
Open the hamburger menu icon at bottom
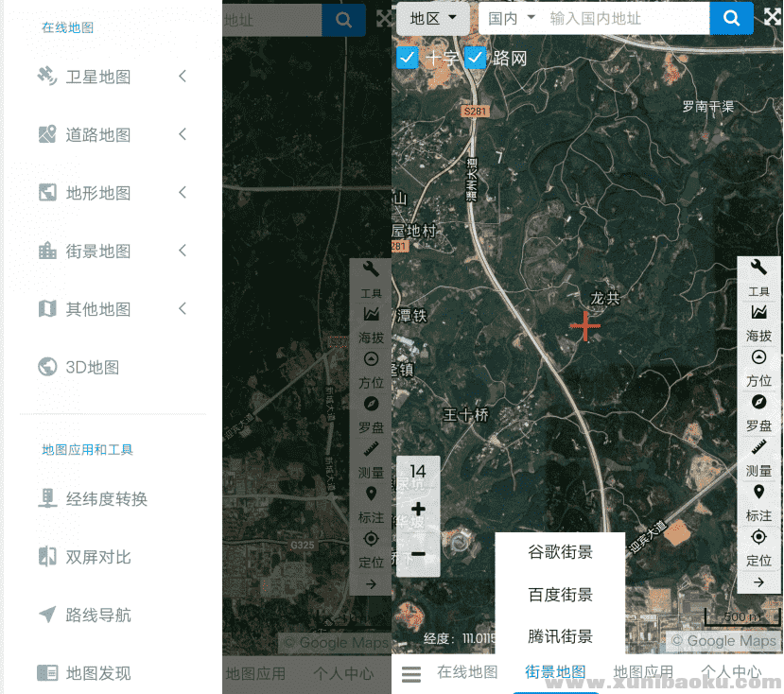point(410,673)
